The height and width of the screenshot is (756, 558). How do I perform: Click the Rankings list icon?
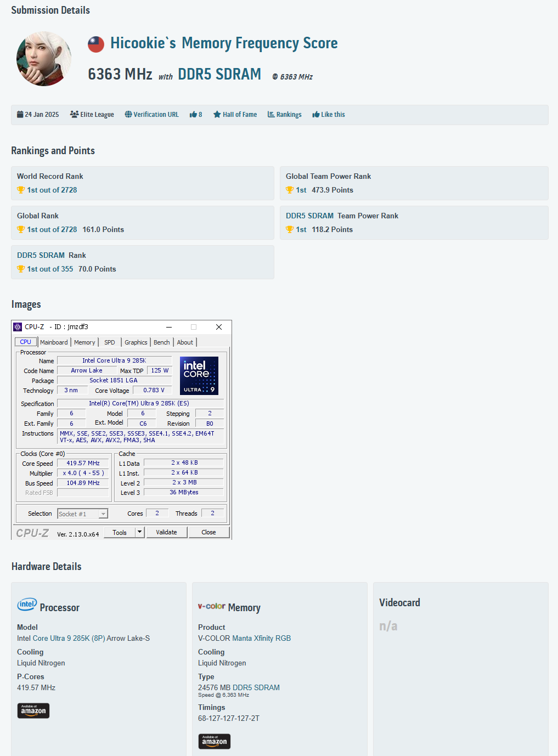pos(271,114)
